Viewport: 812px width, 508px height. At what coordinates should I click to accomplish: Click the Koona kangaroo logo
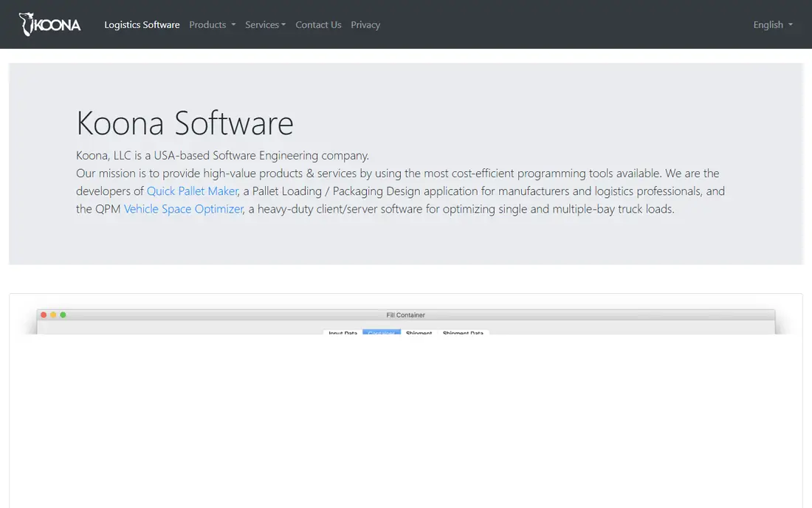49,24
